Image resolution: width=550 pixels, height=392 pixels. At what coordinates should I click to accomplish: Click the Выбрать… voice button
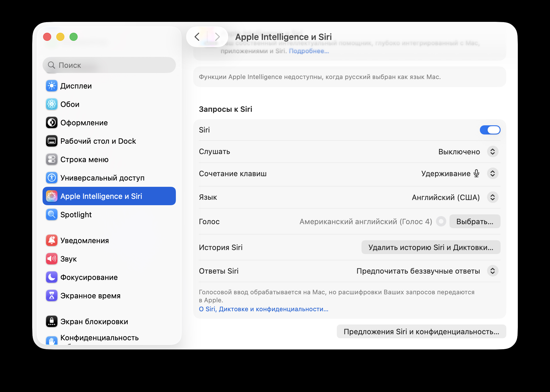[x=475, y=222]
